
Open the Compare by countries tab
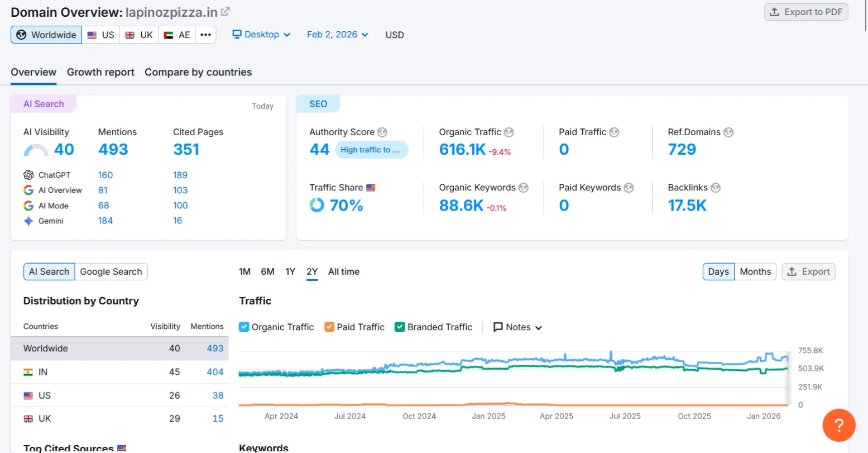point(198,72)
